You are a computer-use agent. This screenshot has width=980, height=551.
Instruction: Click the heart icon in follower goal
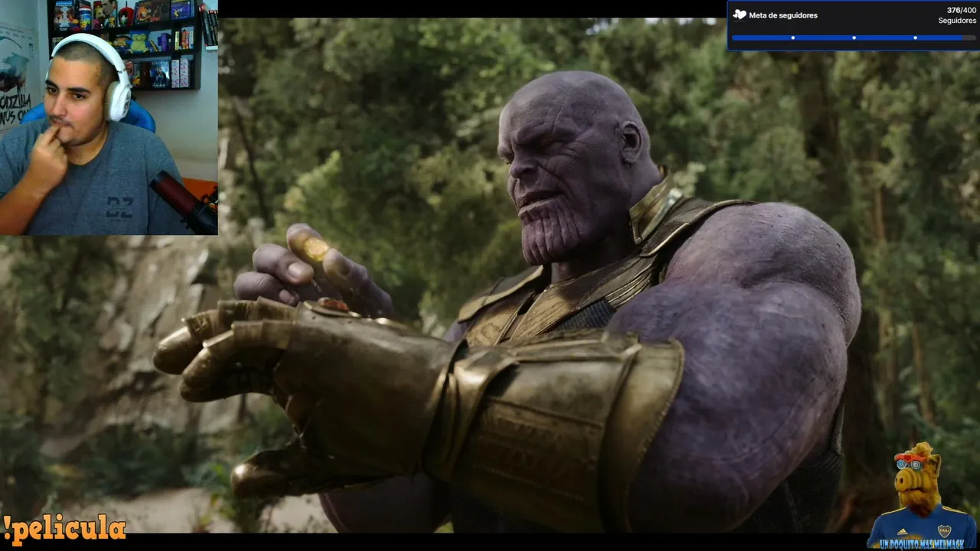(x=740, y=15)
